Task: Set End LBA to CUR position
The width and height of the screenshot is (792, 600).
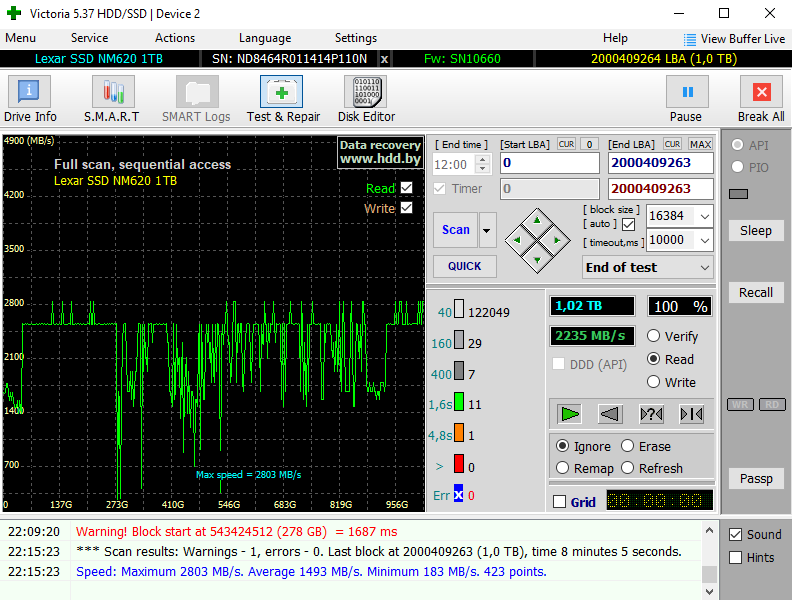Action: coord(672,144)
